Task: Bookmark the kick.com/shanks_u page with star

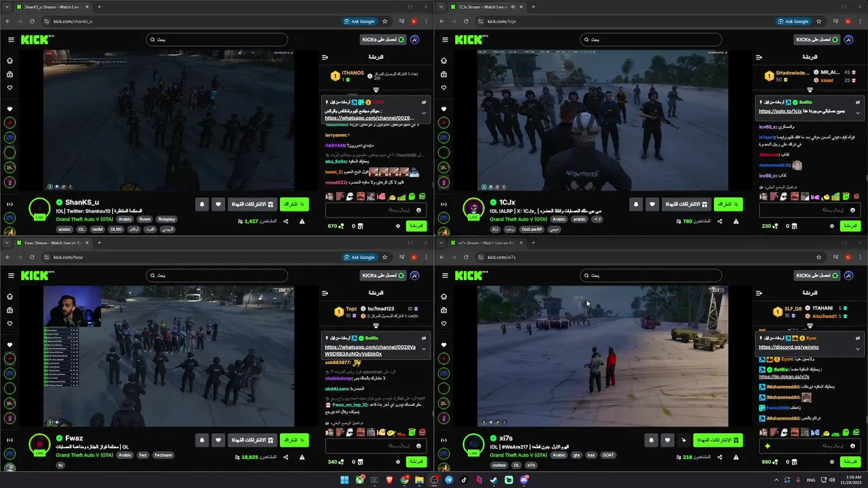Action: [384, 21]
